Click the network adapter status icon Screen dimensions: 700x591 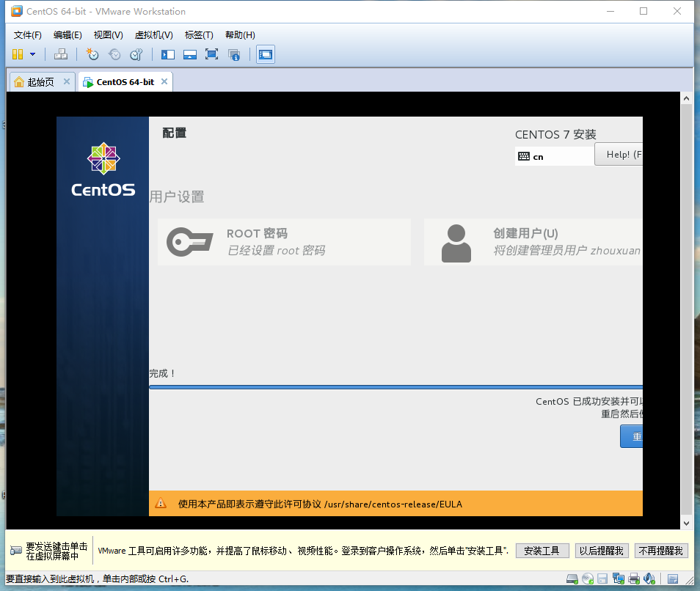619,579
